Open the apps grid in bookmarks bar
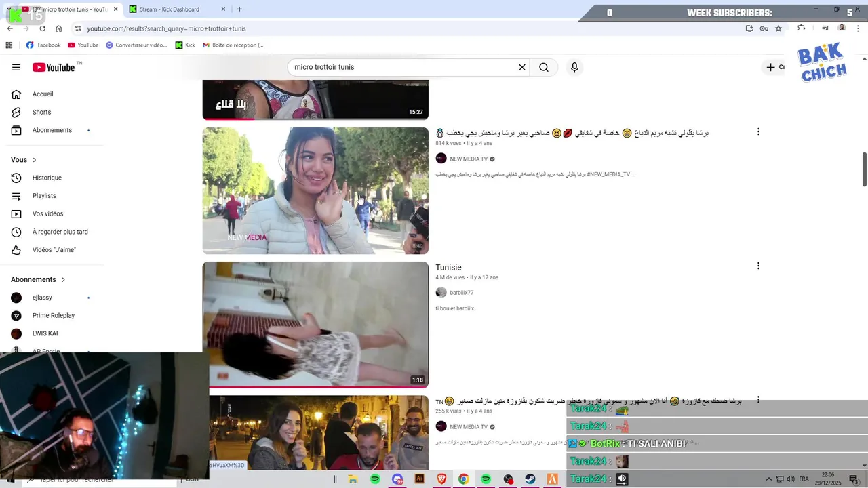This screenshot has width=868, height=488. (9, 45)
